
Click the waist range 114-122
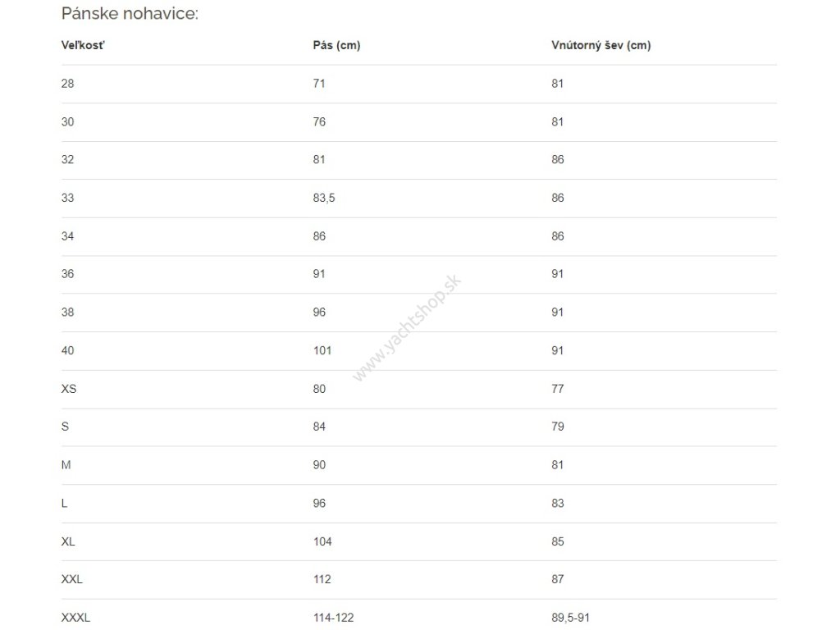(x=334, y=619)
